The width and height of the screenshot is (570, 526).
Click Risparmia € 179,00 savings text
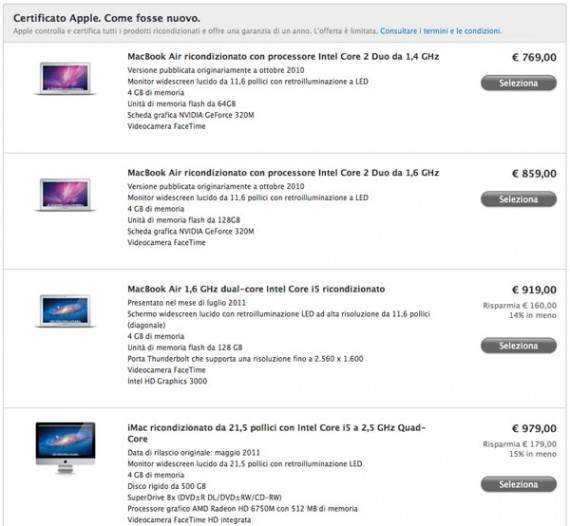pyautogui.click(x=519, y=444)
